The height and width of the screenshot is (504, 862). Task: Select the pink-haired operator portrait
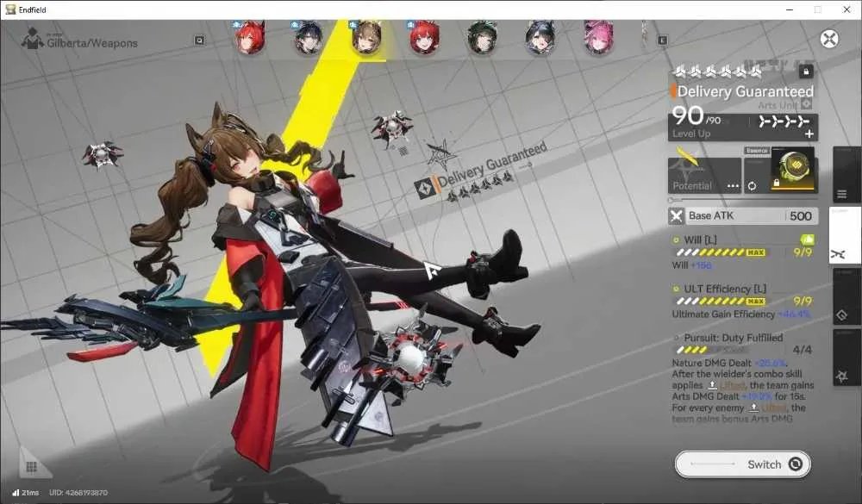pyautogui.click(x=599, y=37)
